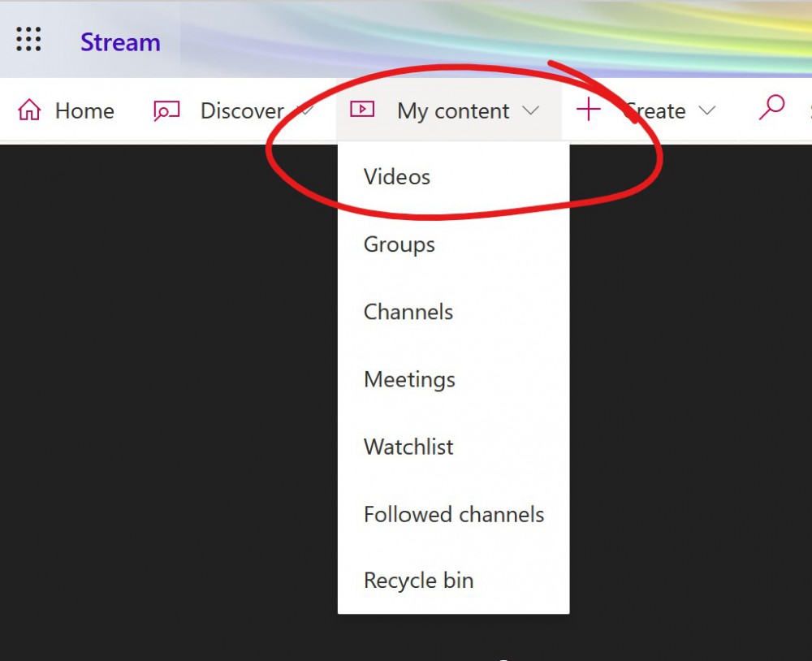Open the Recycle bin menu item
Viewport: 812px width, 661px height.
pos(418,580)
